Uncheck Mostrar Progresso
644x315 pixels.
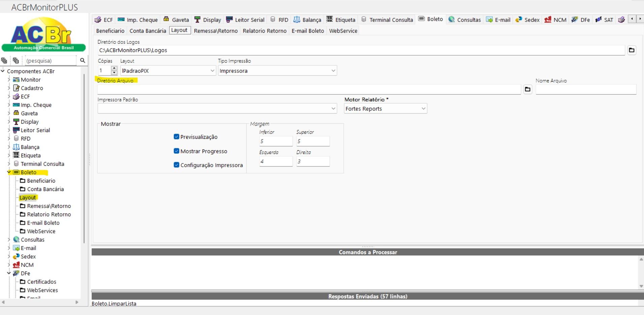(176, 151)
